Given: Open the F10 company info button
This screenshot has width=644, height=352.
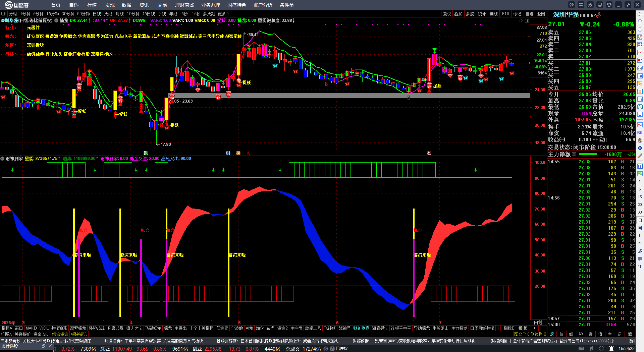Looking at the screenshot, I should [505, 14].
